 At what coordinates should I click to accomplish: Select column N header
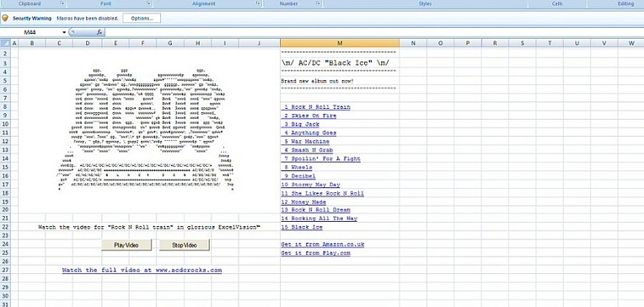click(413, 43)
